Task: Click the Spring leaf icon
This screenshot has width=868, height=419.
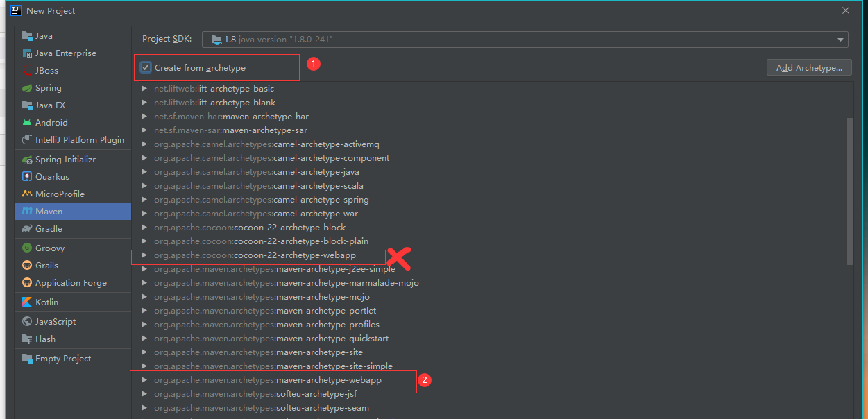Action: point(27,88)
